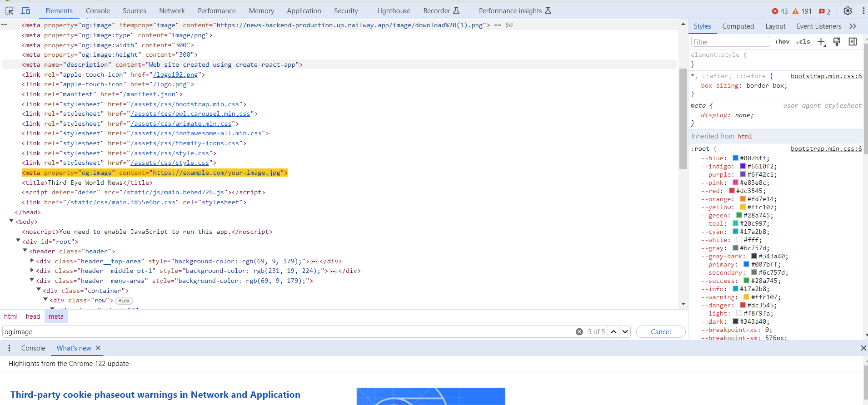Viewport: 868px width, 405px height.
Task: Activate the inspect element picker icon
Action: coord(9,11)
